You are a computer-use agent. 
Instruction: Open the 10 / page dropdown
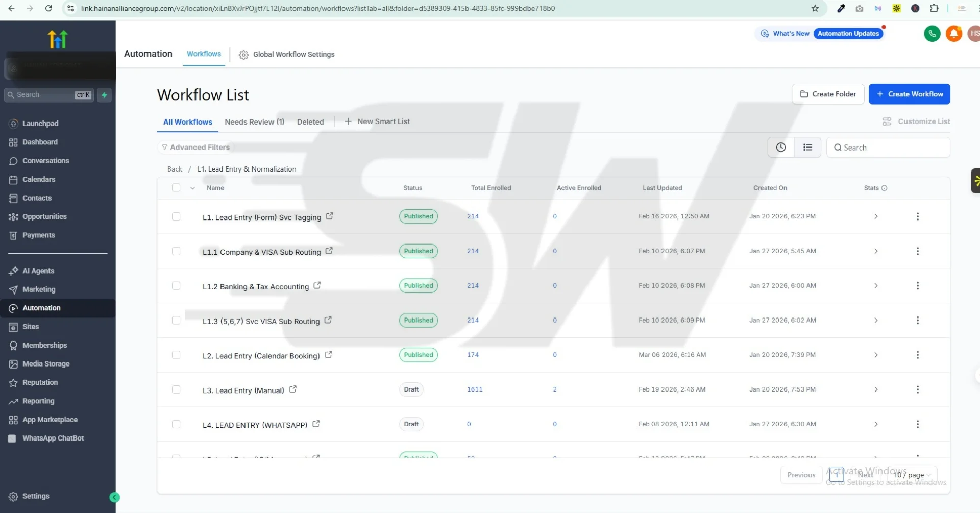coord(912,475)
